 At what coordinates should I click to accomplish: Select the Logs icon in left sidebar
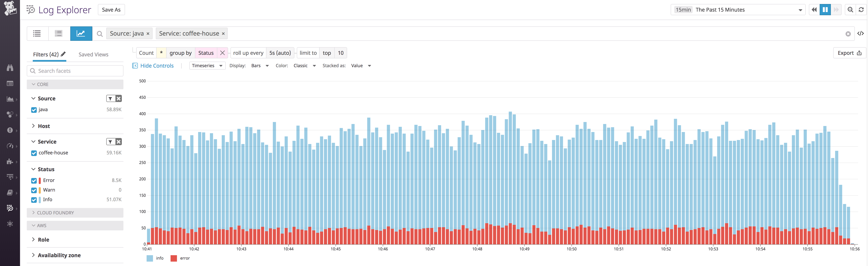point(10,208)
